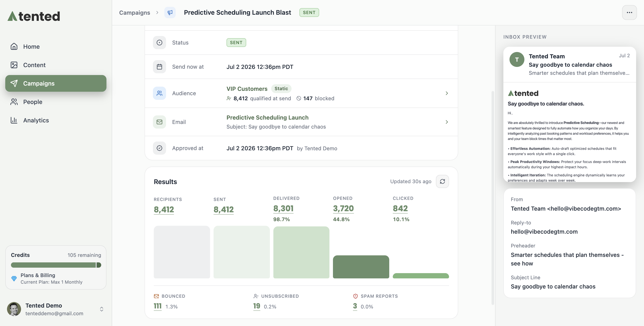The image size is (644, 326).
Task: Open the Content section
Action: coord(56,65)
